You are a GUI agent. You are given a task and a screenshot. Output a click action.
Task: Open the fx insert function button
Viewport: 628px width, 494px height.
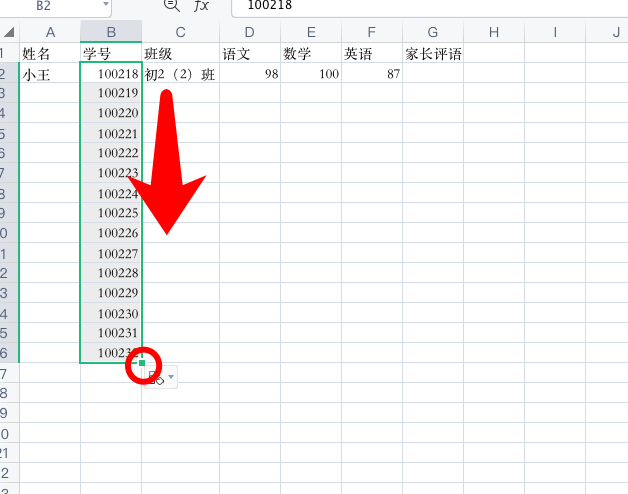pos(201,5)
